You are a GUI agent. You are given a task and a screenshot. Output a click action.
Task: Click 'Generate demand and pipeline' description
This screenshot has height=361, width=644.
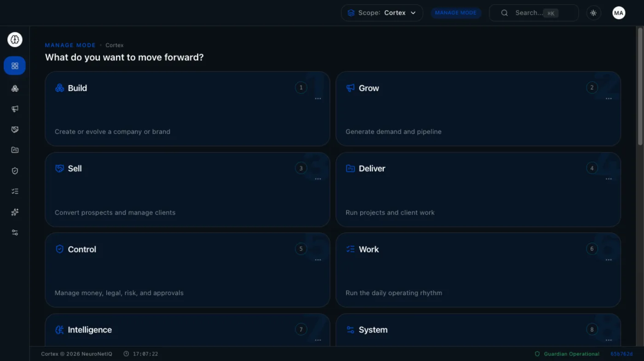[393, 132]
